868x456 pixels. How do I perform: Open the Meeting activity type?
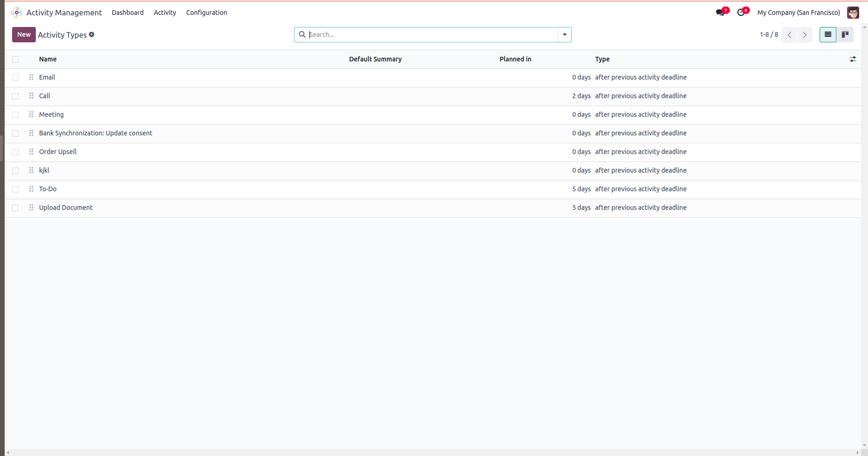click(51, 114)
